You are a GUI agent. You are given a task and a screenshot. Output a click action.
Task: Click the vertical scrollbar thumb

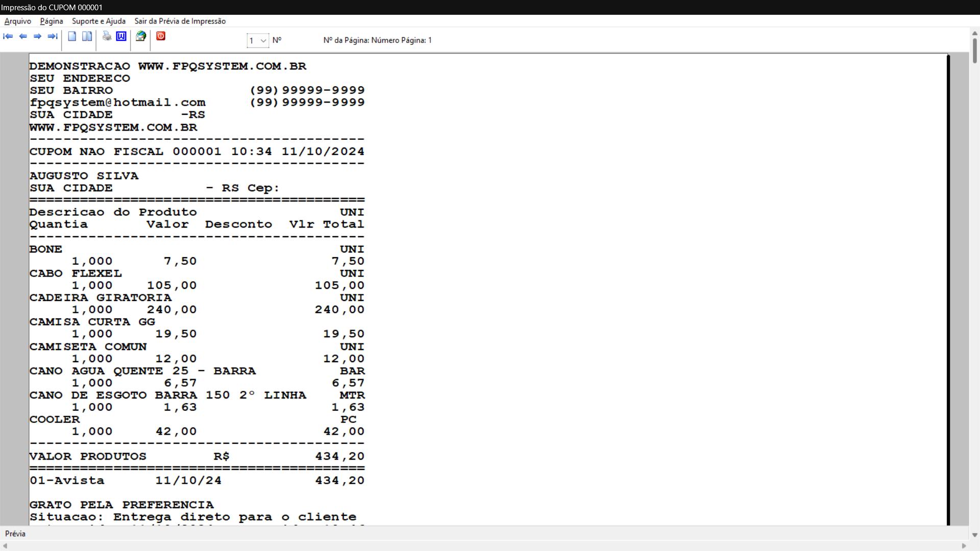[974, 51]
